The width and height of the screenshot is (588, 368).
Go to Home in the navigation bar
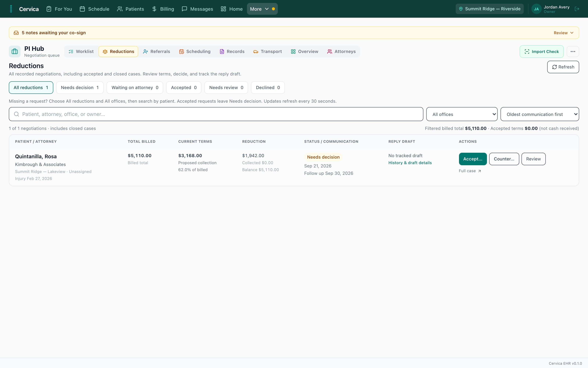pos(232,9)
